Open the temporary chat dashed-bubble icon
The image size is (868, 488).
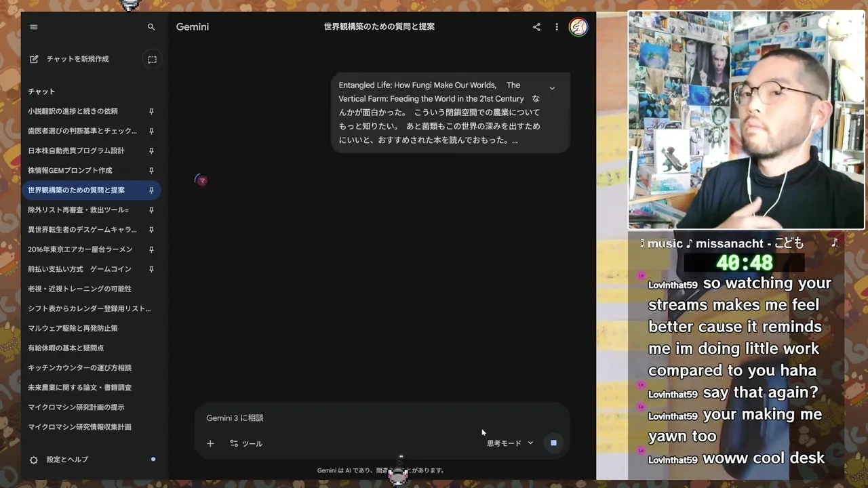coord(152,59)
